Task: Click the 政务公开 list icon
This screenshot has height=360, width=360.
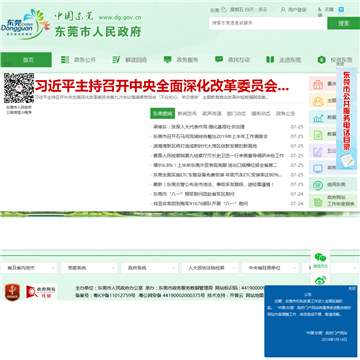Action: coord(65,60)
